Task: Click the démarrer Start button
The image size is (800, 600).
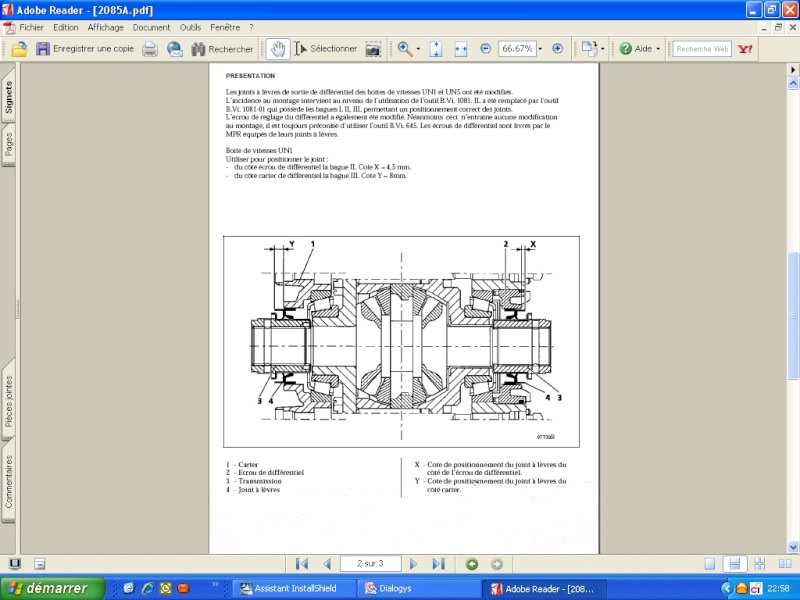Action: click(45, 588)
